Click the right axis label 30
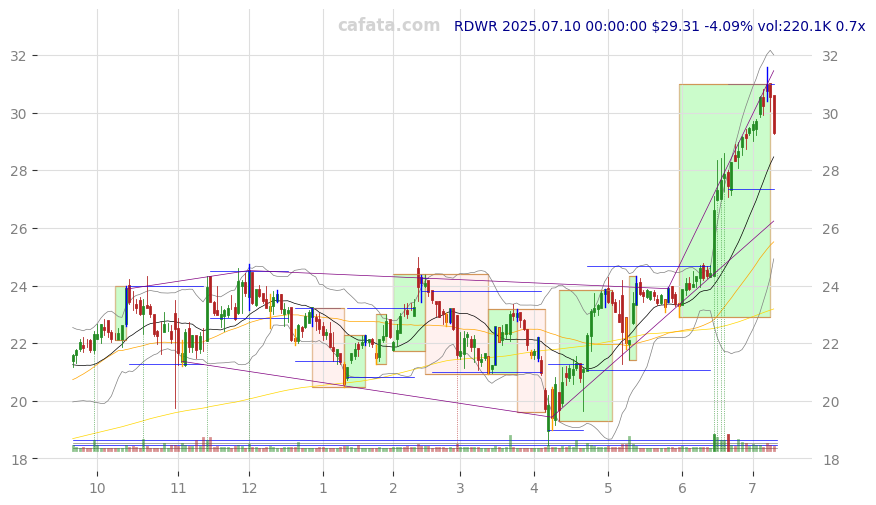The width and height of the screenshot is (876, 505). 830,114
